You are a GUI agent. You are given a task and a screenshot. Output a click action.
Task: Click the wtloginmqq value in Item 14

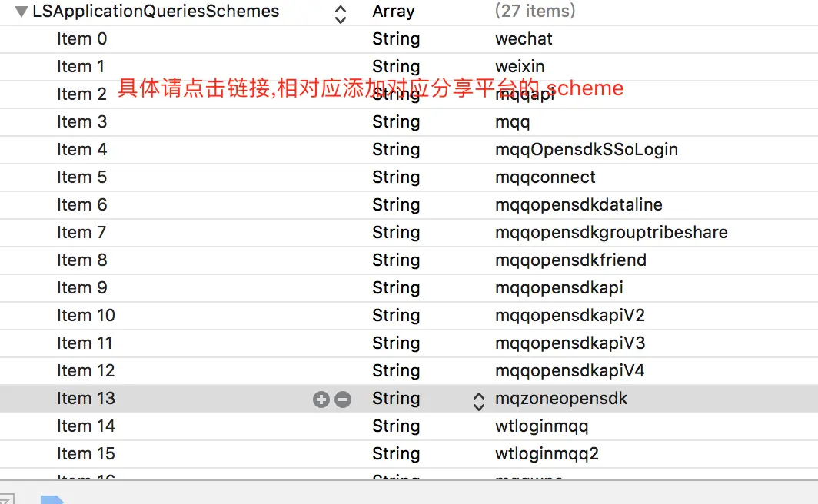[x=541, y=426]
